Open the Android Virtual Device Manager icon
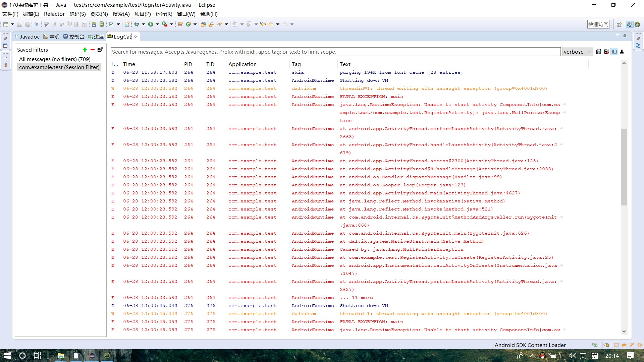The height and width of the screenshot is (362, 644). point(102,24)
